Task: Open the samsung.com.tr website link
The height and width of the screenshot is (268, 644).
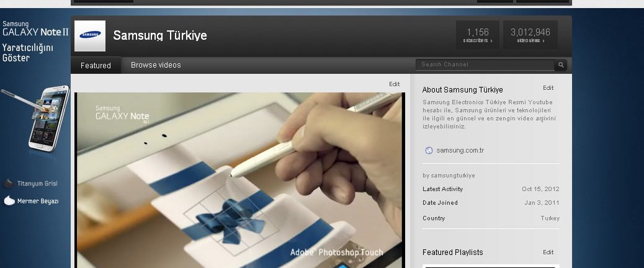Action: pos(460,150)
